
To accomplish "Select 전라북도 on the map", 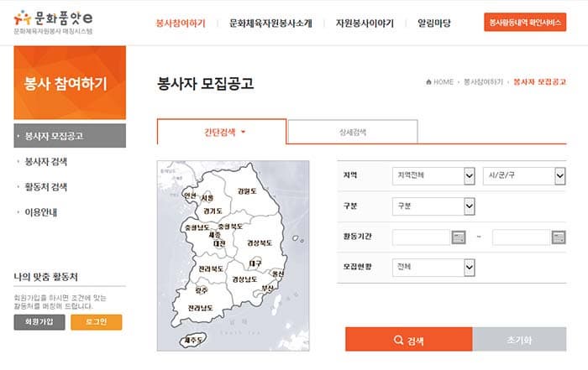I will click(x=211, y=268).
